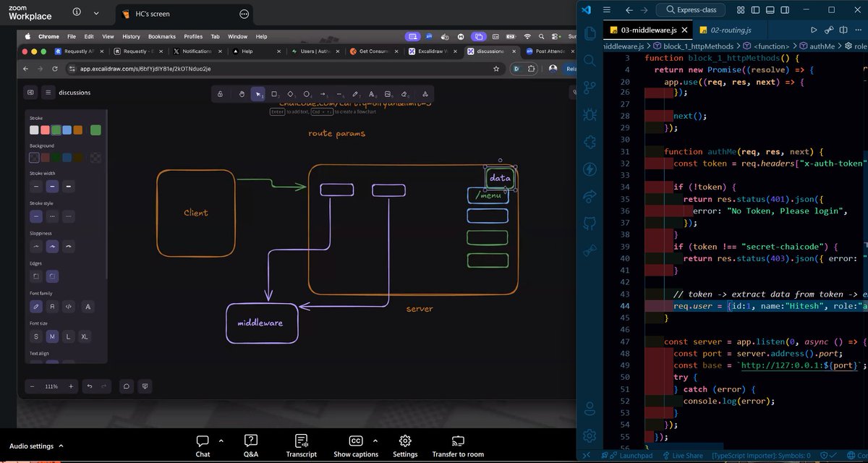Open the Zoom Q&A panel
This screenshot has width=868, height=463.
[x=250, y=446]
